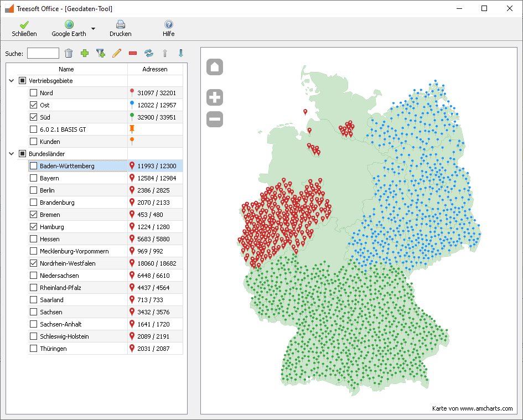Click the Name column header
Screen dimensions: 523x420
(66, 69)
